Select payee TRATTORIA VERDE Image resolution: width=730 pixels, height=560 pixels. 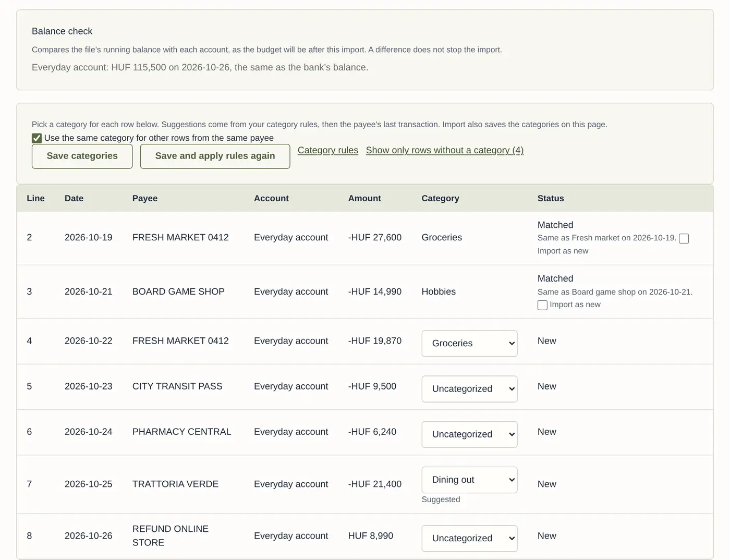(175, 484)
